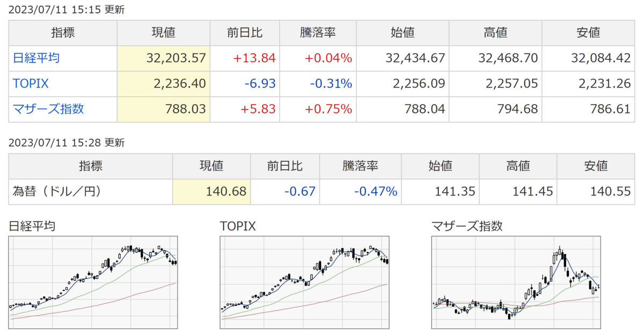644x335 pixels.
Task: Select the 日経平均 current value 32,203.57
Action: (176, 58)
